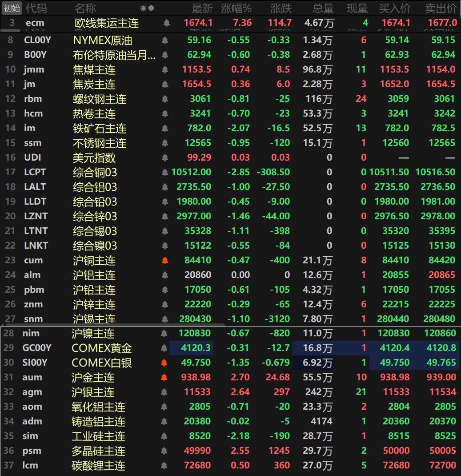The height and width of the screenshot is (476, 461).
Task: Select the 工业硅主连 row code sim
Action: pos(30,436)
